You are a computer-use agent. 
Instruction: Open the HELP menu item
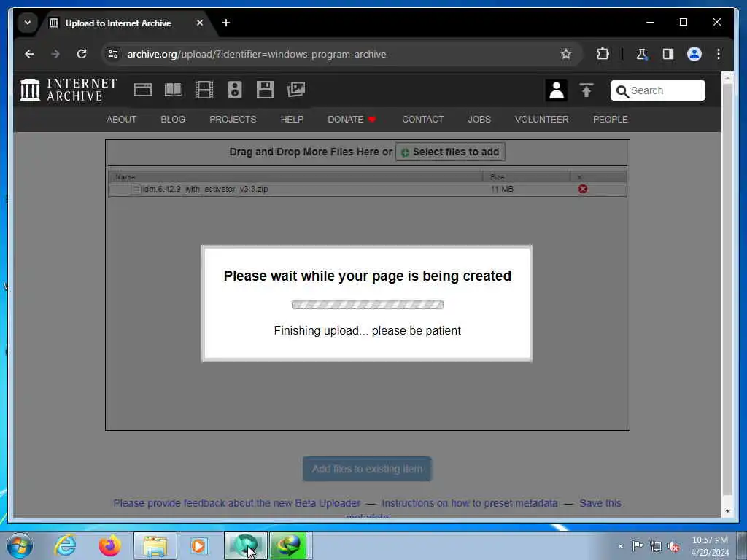coord(292,119)
